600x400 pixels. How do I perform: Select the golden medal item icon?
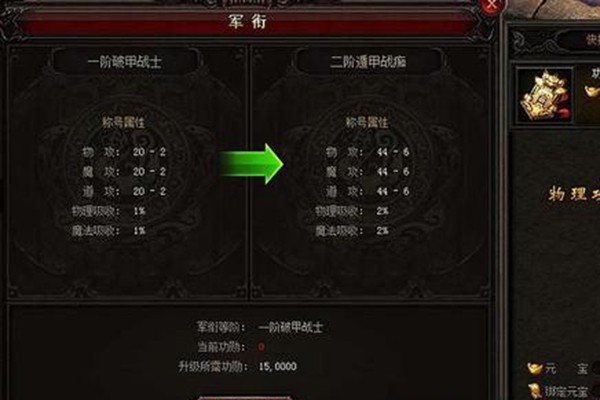[x=545, y=95]
